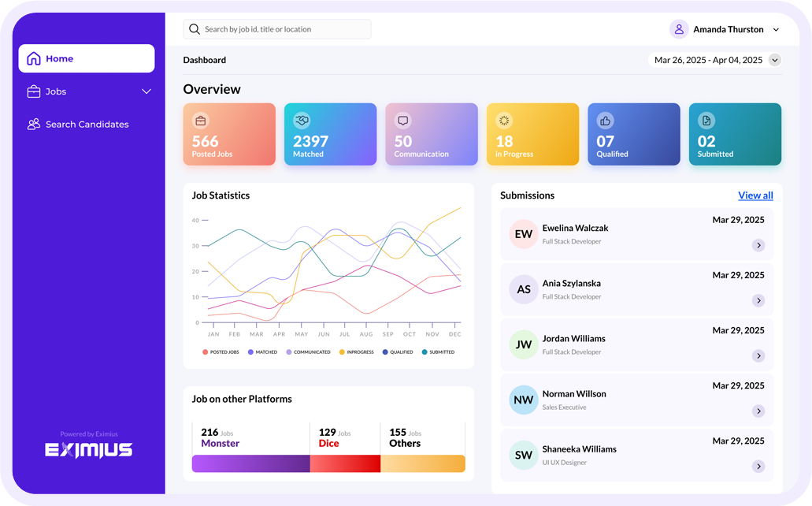
Task: Open the date range dropdown
Action: [x=775, y=60]
